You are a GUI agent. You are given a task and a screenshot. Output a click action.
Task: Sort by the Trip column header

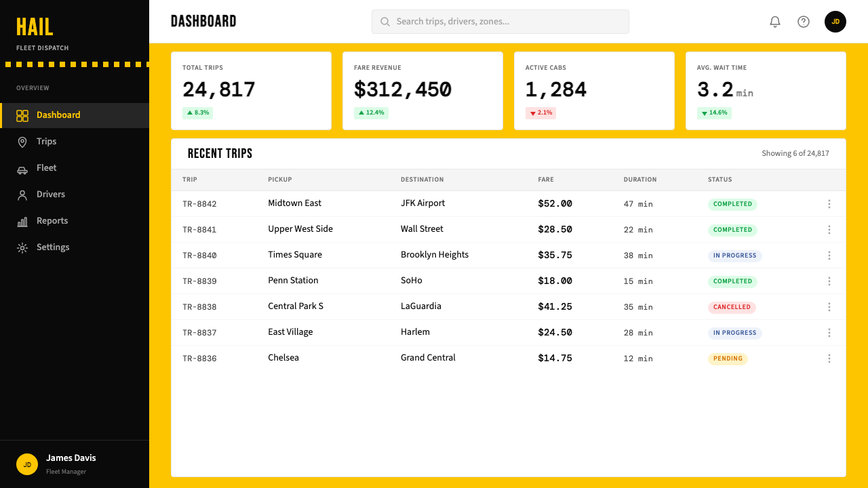[x=190, y=180]
